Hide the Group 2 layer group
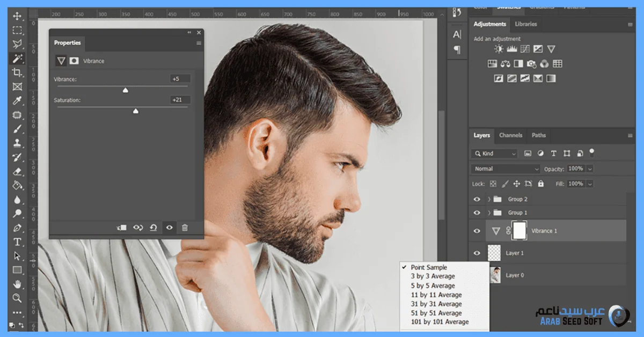The width and height of the screenshot is (644, 337). (477, 199)
